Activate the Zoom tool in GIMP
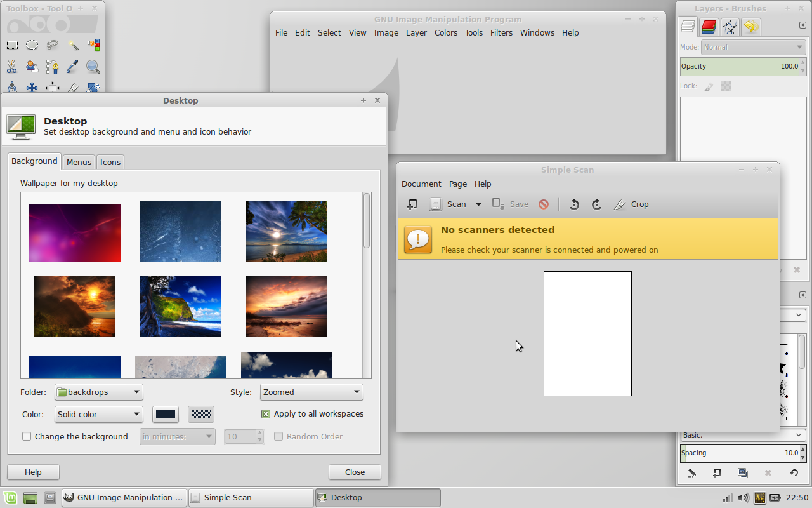 click(x=93, y=66)
